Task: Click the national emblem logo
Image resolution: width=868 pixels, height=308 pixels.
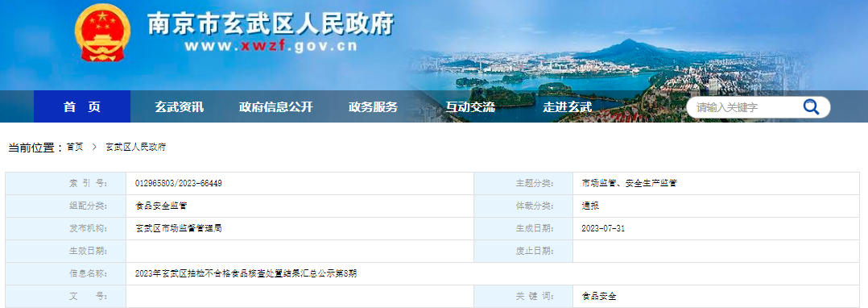Action: (x=102, y=32)
